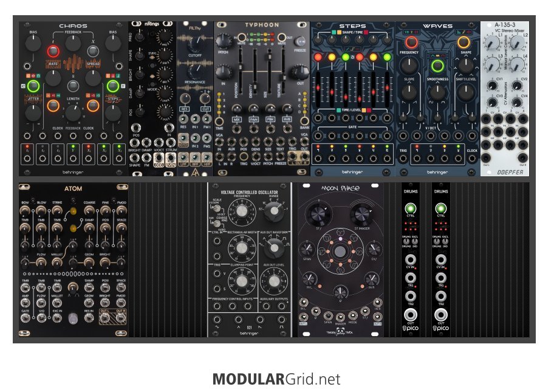The image size is (554, 392).
Task: Click the Time button on Typhoon
Action: (219, 121)
